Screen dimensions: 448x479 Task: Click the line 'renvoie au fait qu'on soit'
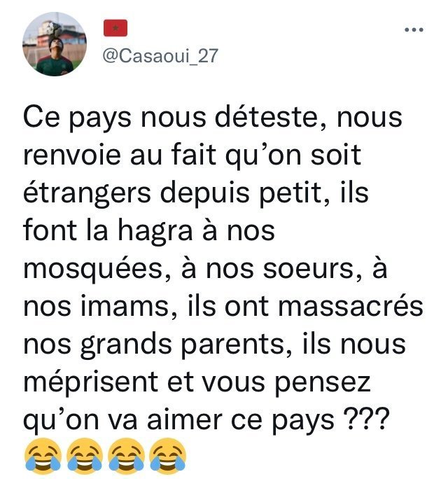(x=192, y=155)
